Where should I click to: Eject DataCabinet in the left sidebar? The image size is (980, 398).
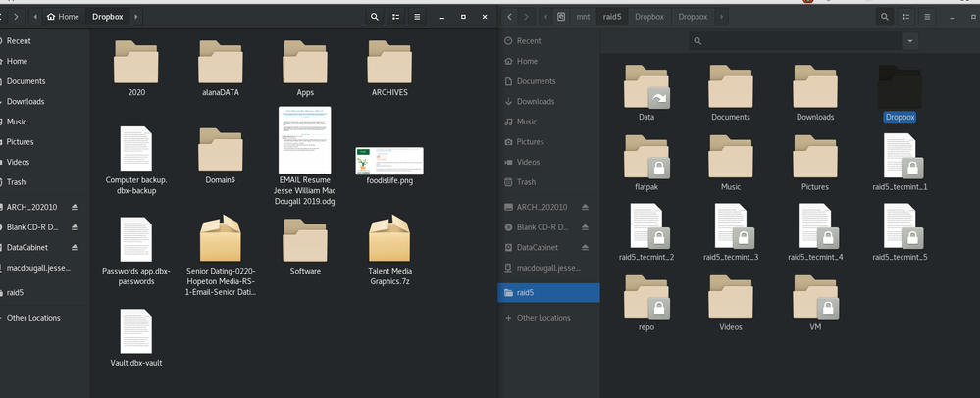coord(76,247)
